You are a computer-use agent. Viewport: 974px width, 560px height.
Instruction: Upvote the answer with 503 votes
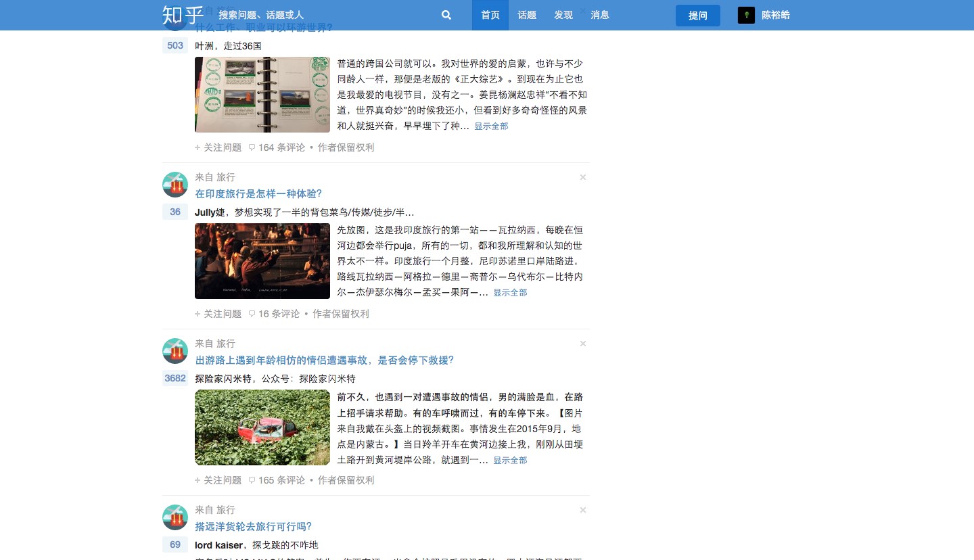click(175, 46)
